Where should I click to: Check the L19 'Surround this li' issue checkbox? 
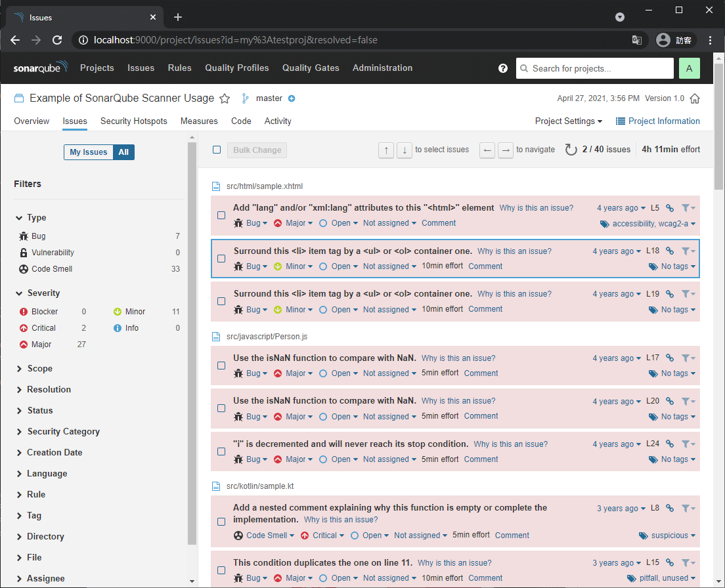click(221, 301)
